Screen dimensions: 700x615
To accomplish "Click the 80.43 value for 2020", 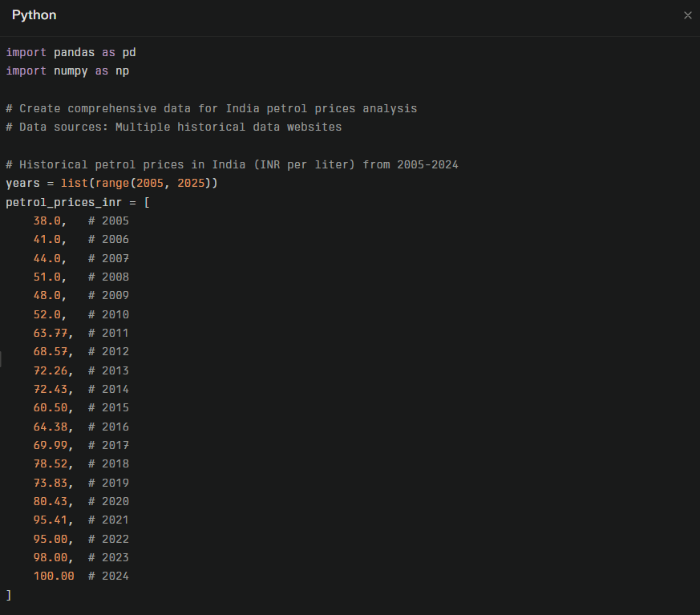I will 51,501.
